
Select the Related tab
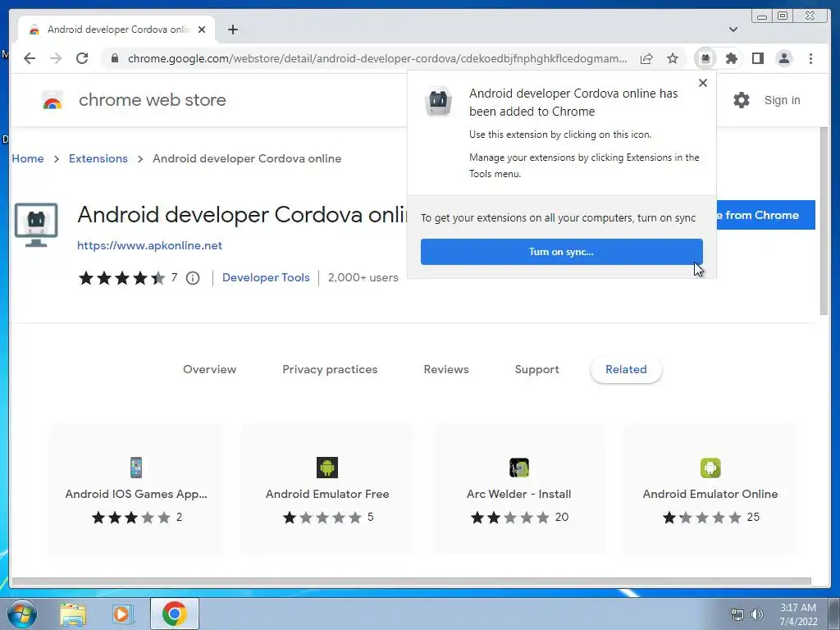click(x=626, y=369)
